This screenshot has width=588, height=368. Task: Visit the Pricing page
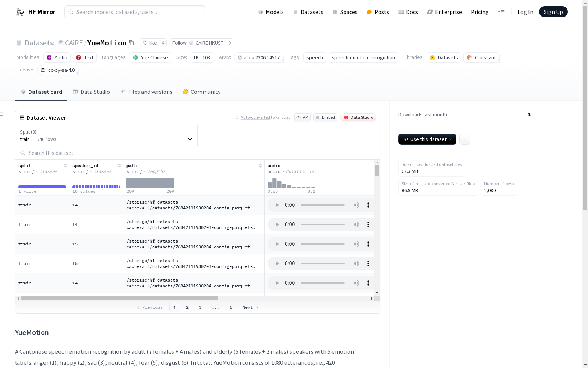tap(480, 12)
